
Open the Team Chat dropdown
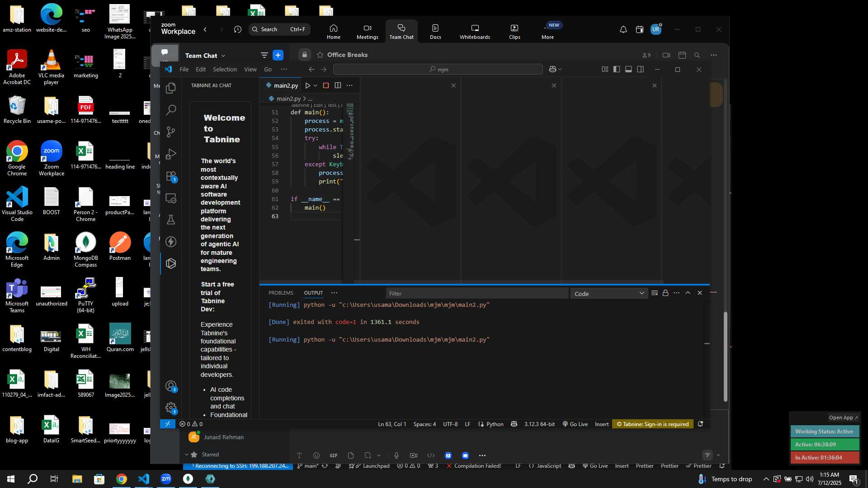205,56
